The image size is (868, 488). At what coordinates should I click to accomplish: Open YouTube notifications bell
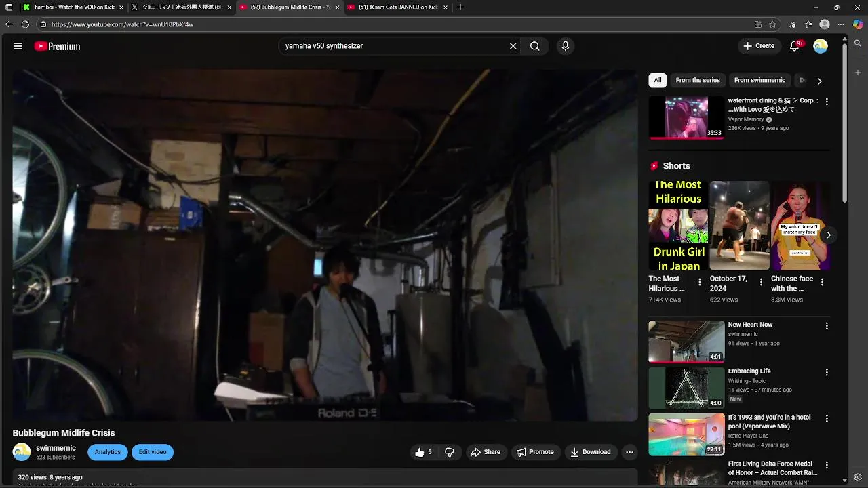coord(795,46)
